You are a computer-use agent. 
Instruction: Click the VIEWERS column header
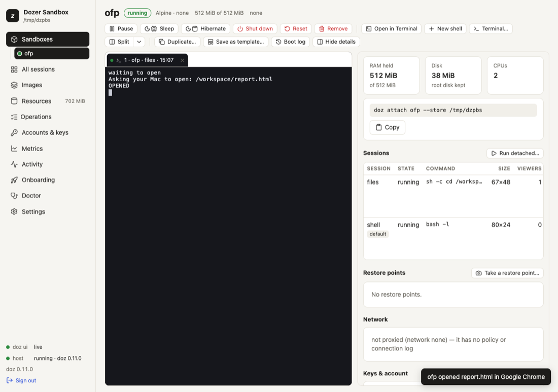[529, 168]
